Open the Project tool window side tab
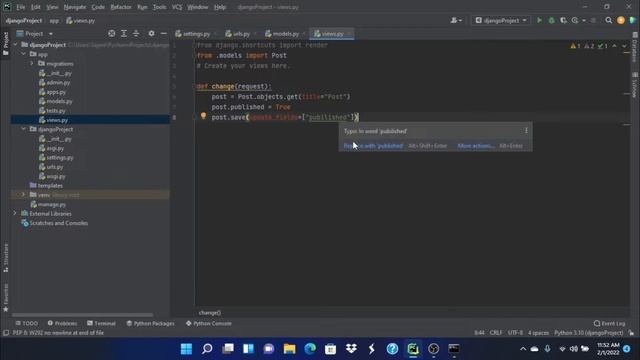The image size is (640, 360). coord(5,43)
